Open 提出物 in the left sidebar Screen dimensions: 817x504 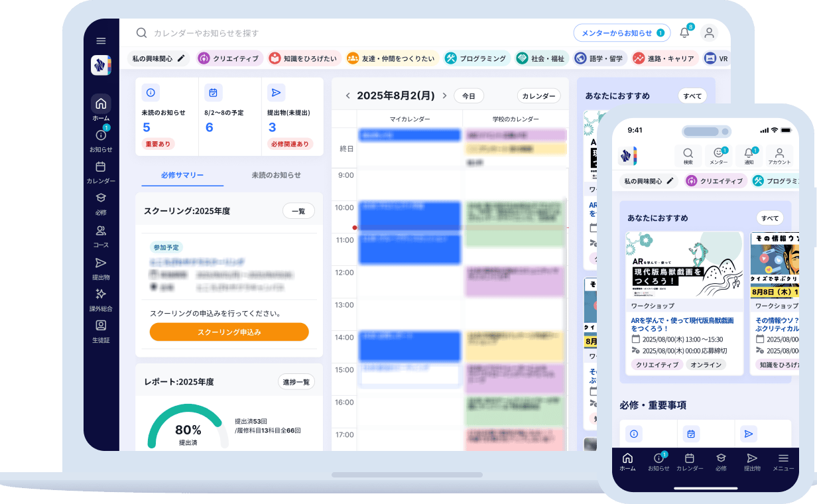101,268
